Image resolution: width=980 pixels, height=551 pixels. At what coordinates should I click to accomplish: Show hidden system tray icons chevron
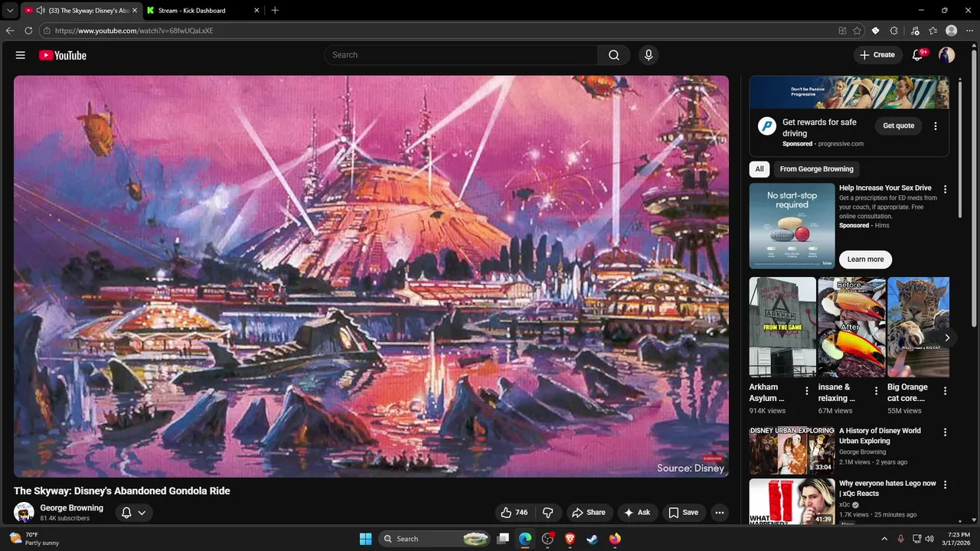(x=884, y=539)
